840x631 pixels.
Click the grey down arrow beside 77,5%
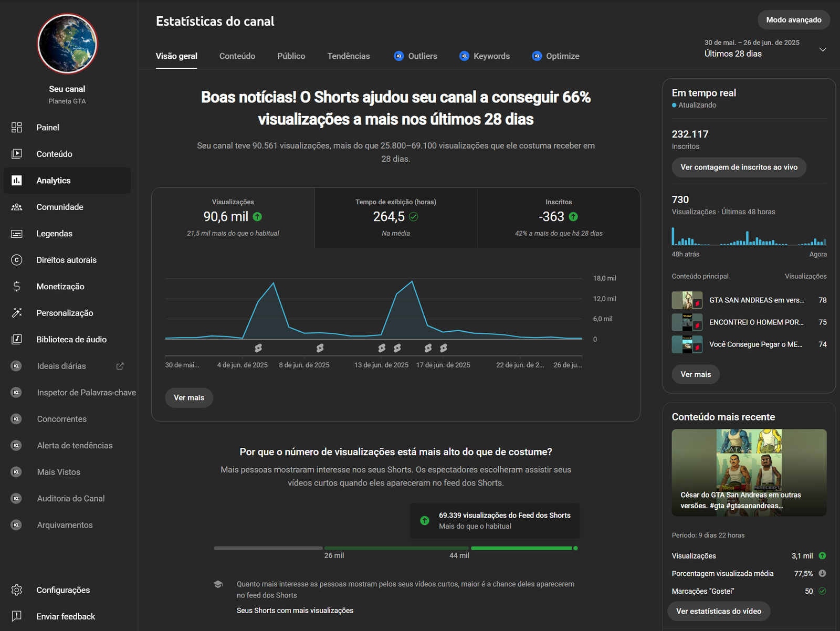[822, 573]
